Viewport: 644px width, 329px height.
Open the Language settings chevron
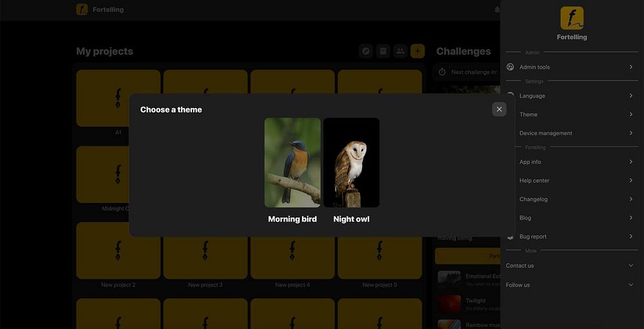[x=631, y=96]
